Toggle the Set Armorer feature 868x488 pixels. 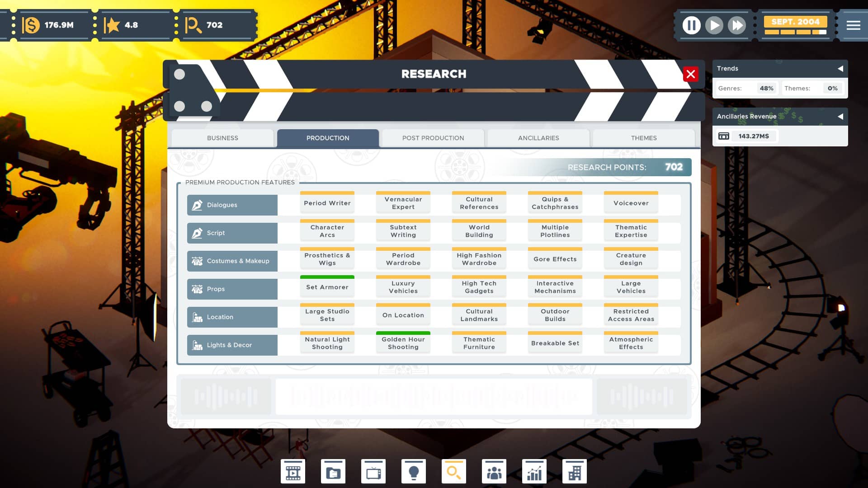(327, 286)
